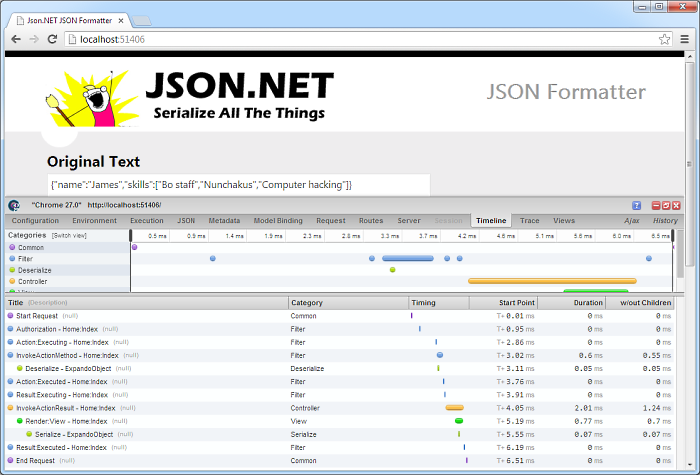The height and width of the screenshot is (475, 700).
Task: Reload the page with the refresh icon
Action: (52, 39)
